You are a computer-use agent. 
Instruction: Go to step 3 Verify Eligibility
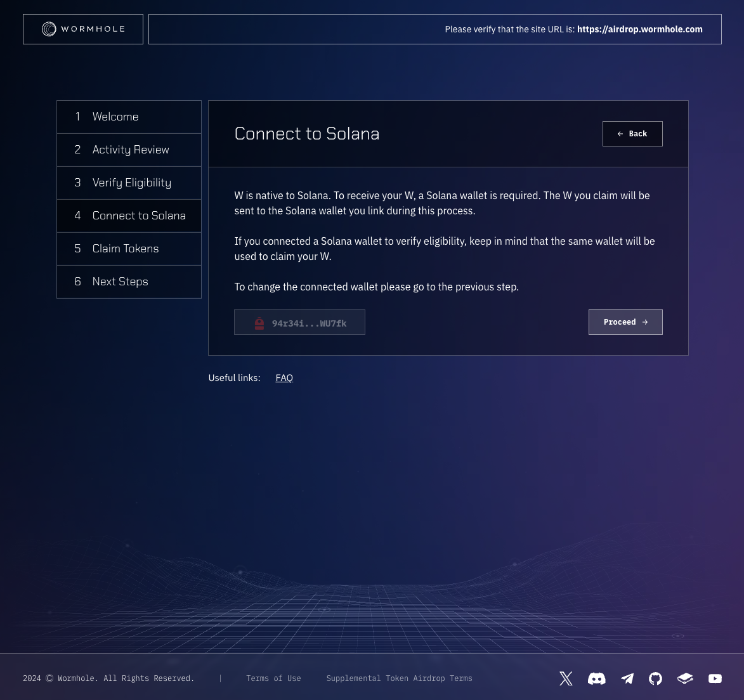[x=129, y=183]
